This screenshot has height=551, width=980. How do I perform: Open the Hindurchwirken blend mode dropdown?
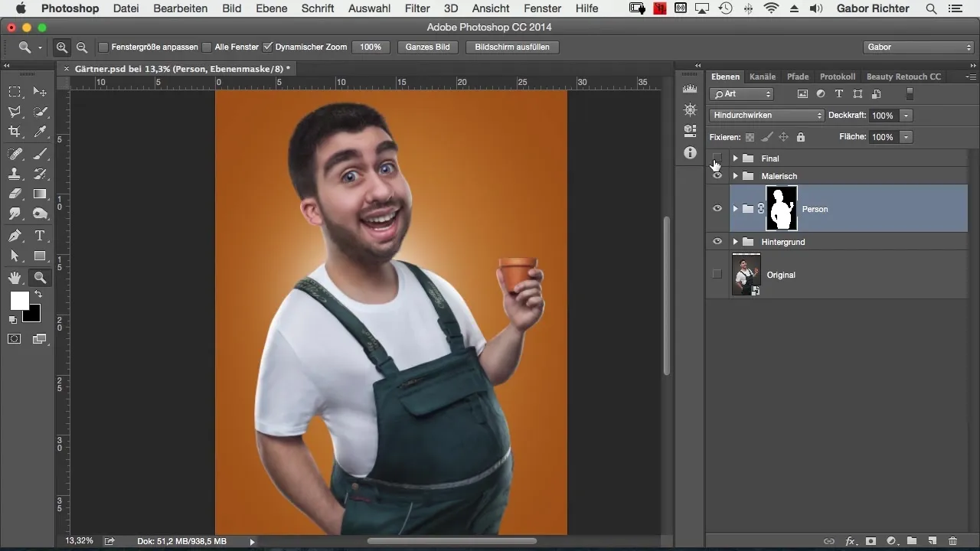767,116
